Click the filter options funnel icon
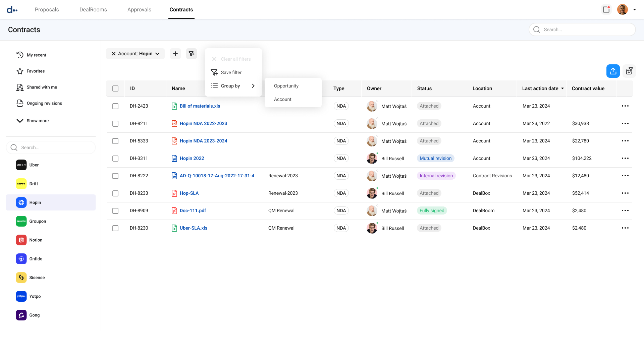Screen dimensions: 644x362 pos(192,54)
